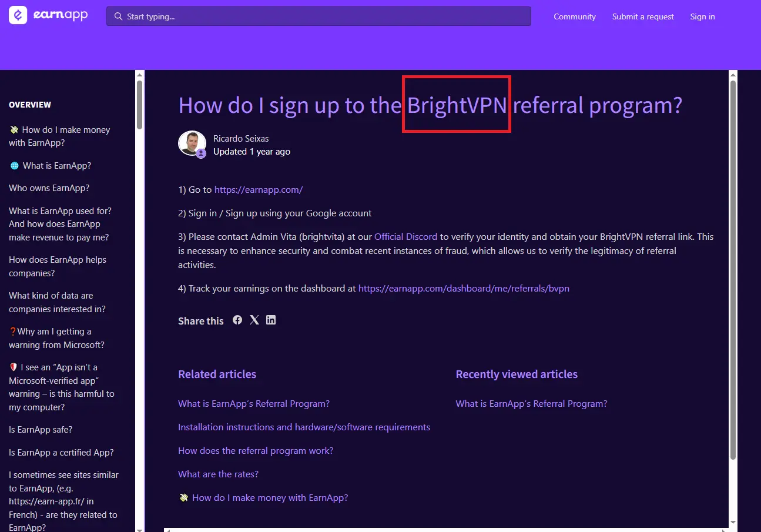Share this article on X
The image size is (761, 532).
254,320
